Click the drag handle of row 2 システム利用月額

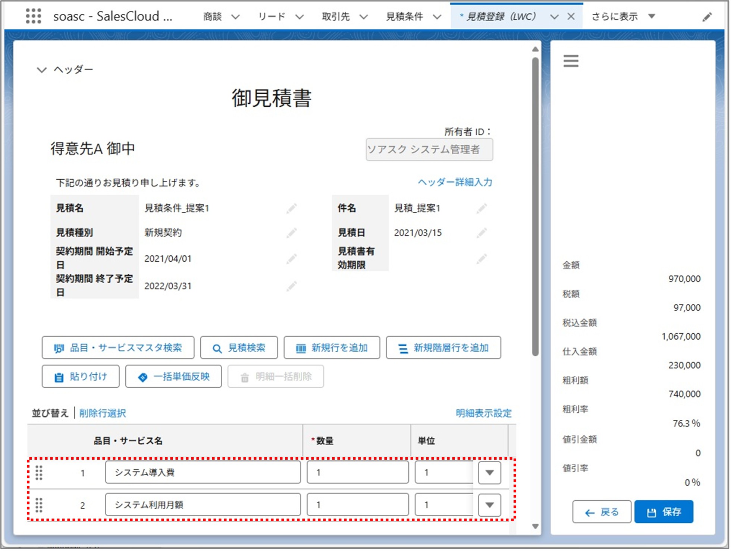pyautogui.click(x=39, y=504)
